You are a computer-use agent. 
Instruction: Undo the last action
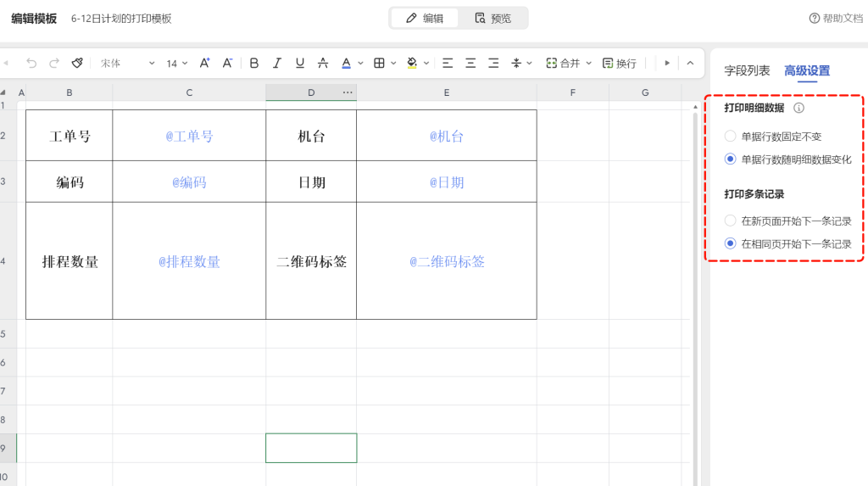click(31, 63)
